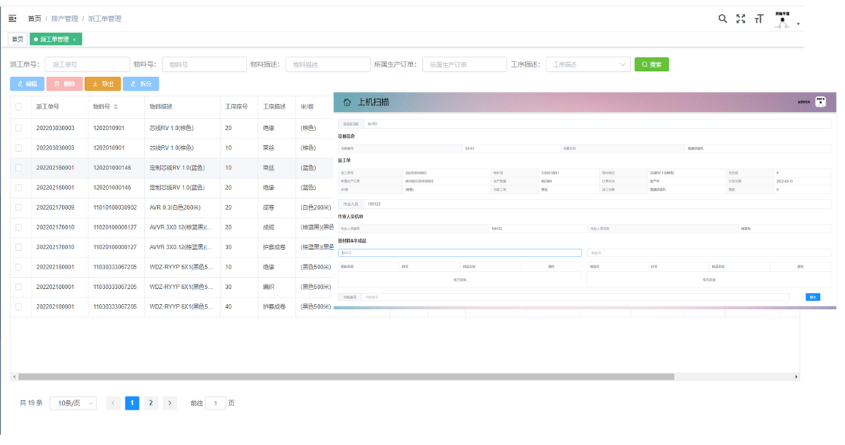
Task: Click the home icon beside 上机扫描
Action: 346,102
